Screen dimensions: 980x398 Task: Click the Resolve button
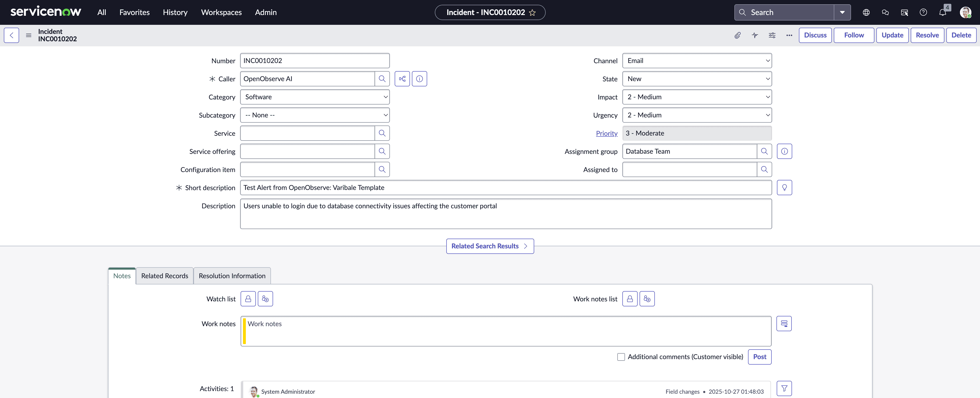click(x=927, y=35)
